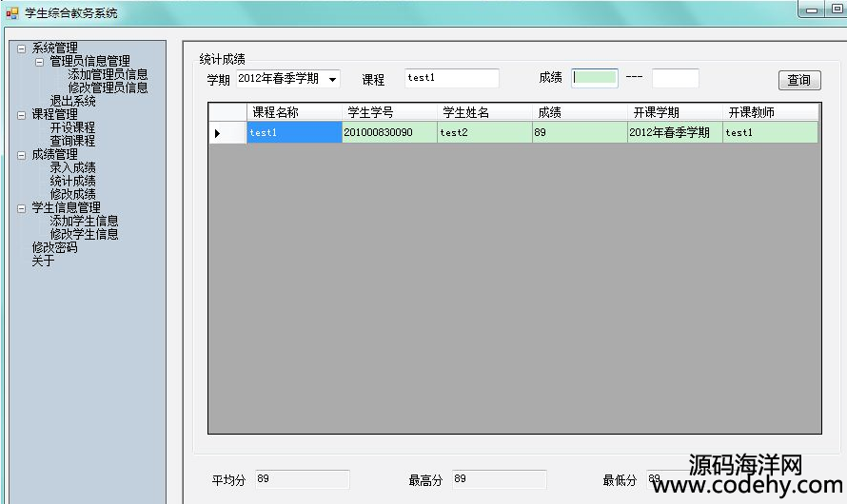Select 修改成绩 tree item
847x504 pixels.
pos(73,194)
